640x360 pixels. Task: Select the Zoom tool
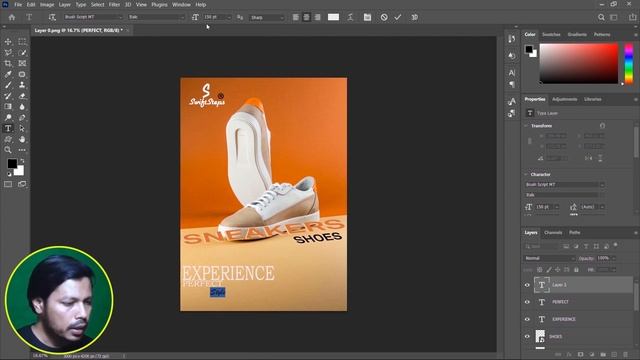[x=8, y=150]
